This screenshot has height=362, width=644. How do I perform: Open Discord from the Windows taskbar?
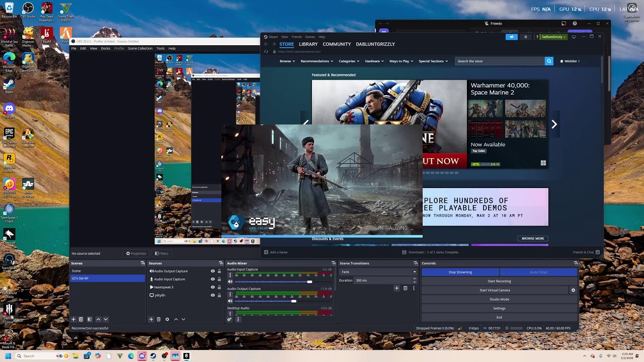point(142,356)
